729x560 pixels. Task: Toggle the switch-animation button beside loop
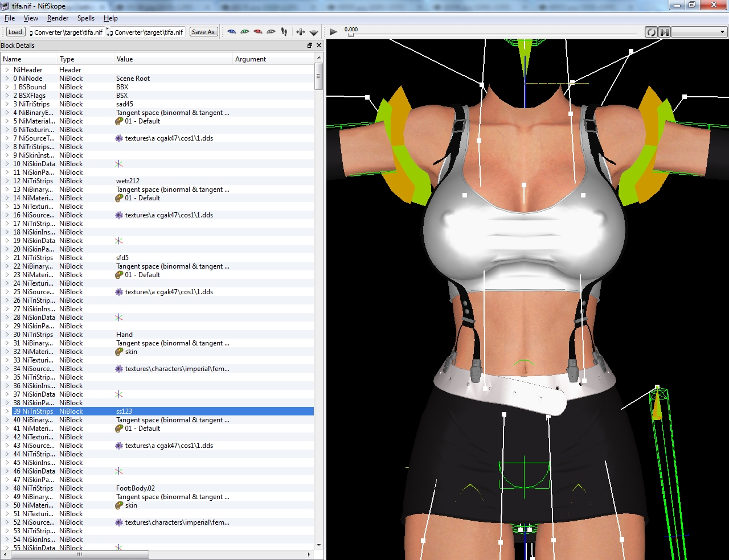tap(664, 32)
